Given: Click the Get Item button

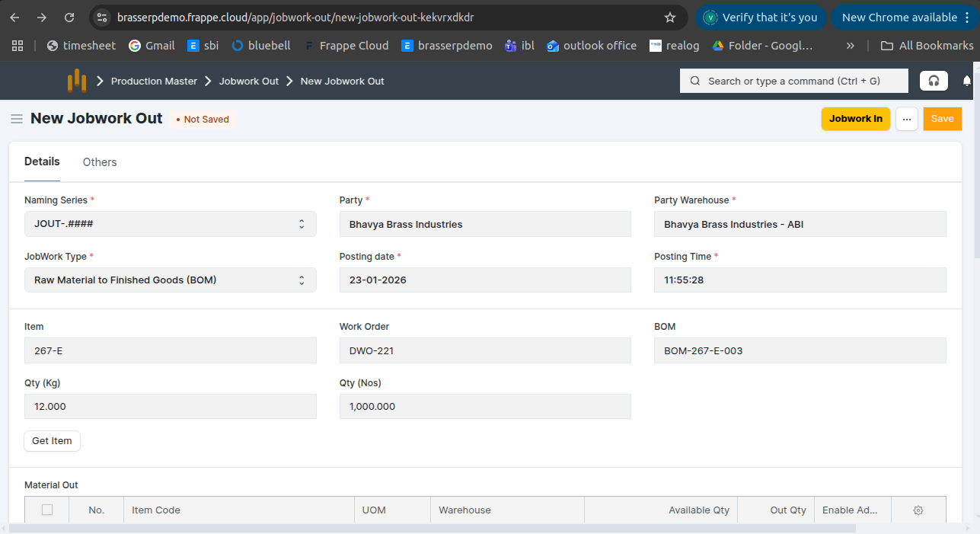Looking at the screenshot, I should pos(52,441).
